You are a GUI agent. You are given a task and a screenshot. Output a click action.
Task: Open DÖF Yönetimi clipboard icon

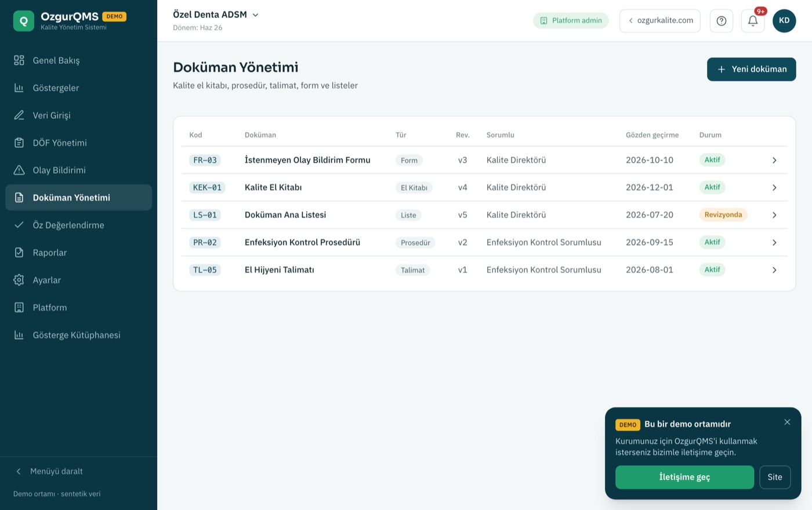tap(19, 143)
